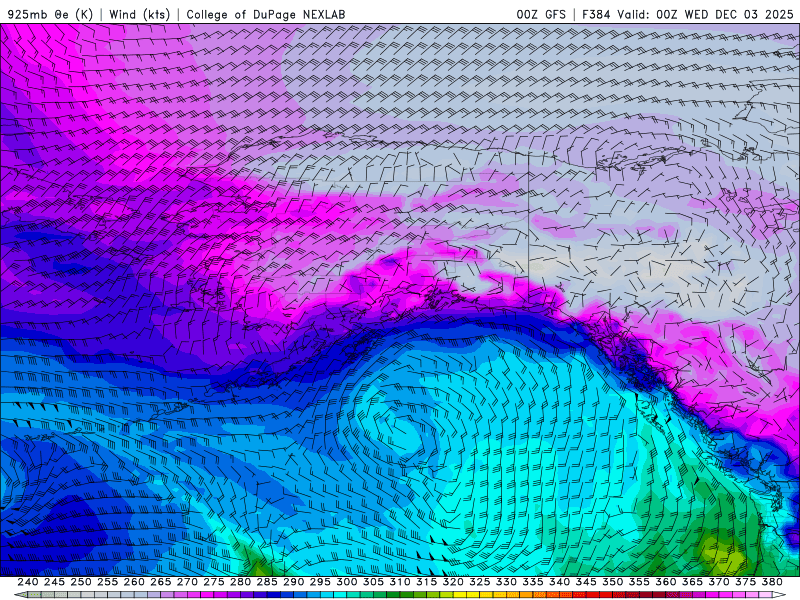Click the 360 legend value

coord(665,582)
